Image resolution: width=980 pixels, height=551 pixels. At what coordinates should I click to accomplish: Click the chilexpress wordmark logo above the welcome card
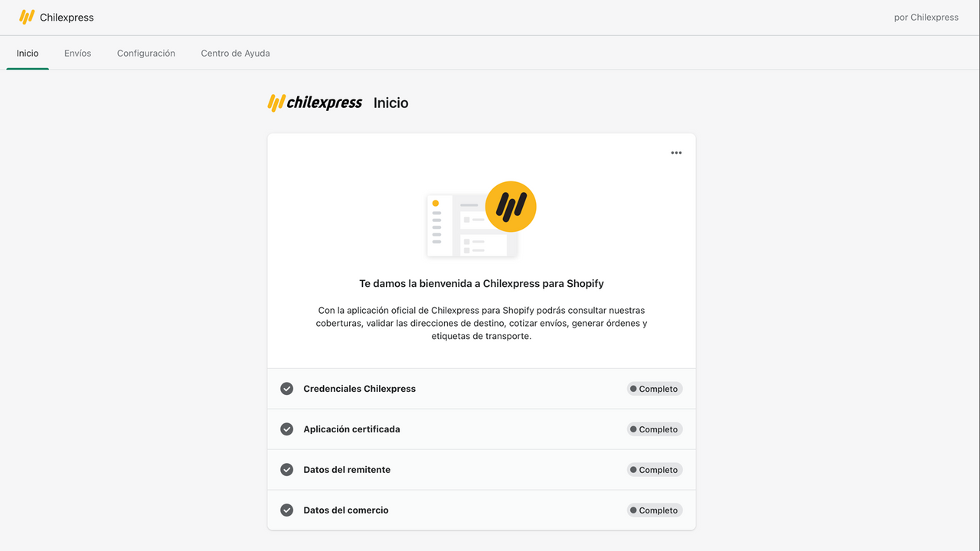pos(314,102)
